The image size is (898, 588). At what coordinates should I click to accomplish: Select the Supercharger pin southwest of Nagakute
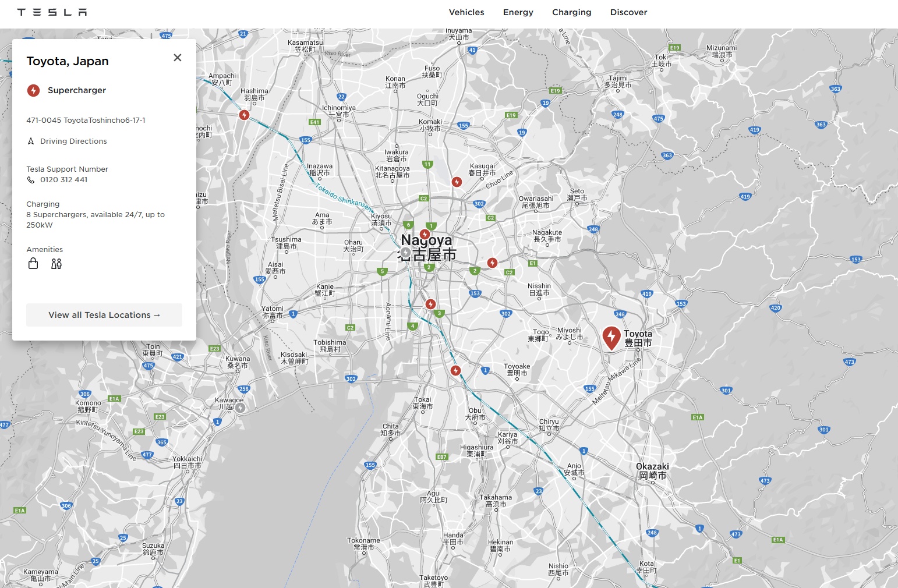click(x=492, y=263)
